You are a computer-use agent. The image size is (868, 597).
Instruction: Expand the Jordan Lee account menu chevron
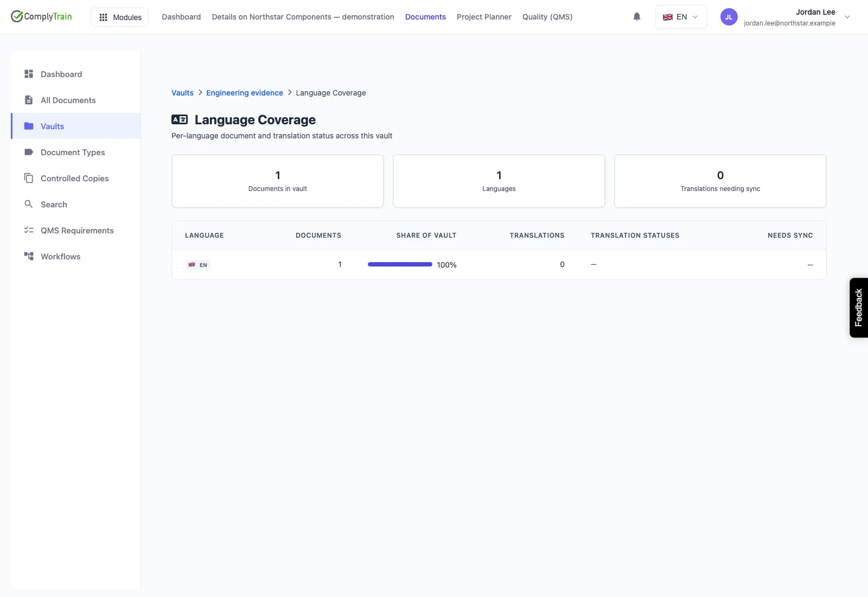point(847,17)
